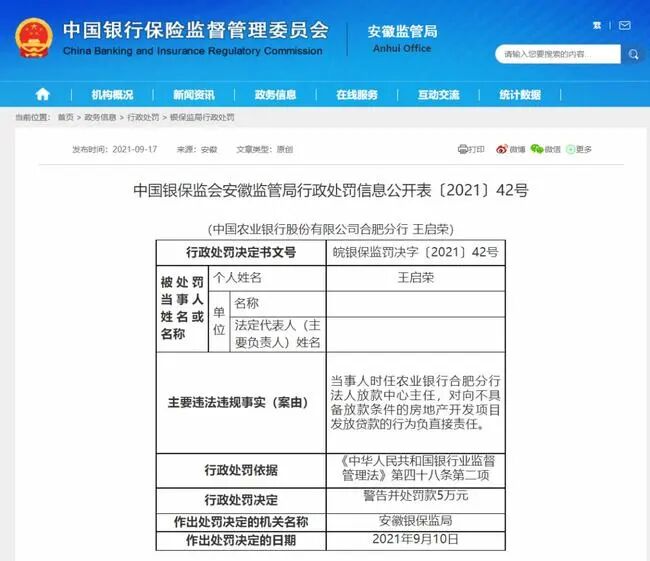Viewport: 650px width, 561px height.
Task: Click the search magnifier icon
Action: 633,54
